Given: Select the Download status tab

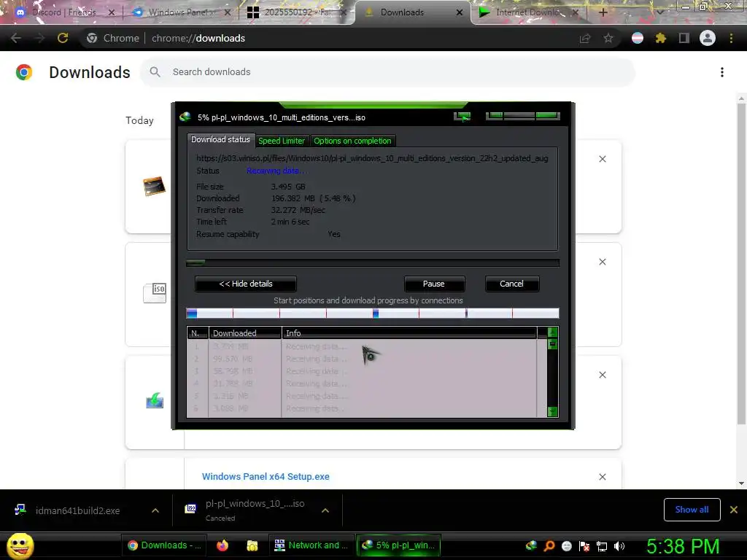Looking at the screenshot, I should point(220,139).
